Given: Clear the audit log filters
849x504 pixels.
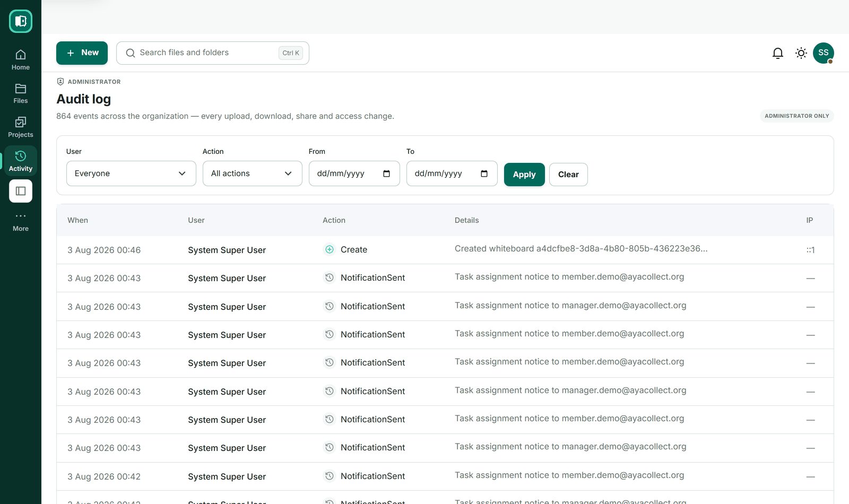Looking at the screenshot, I should click(568, 175).
